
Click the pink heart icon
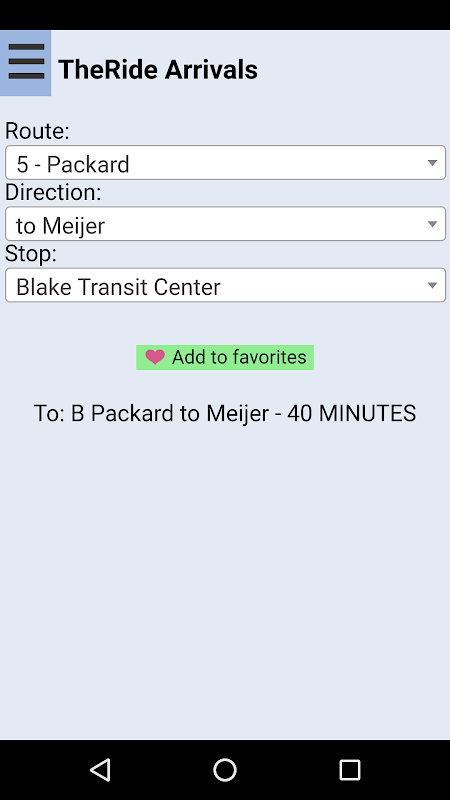pyautogui.click(x=155, y=357)
